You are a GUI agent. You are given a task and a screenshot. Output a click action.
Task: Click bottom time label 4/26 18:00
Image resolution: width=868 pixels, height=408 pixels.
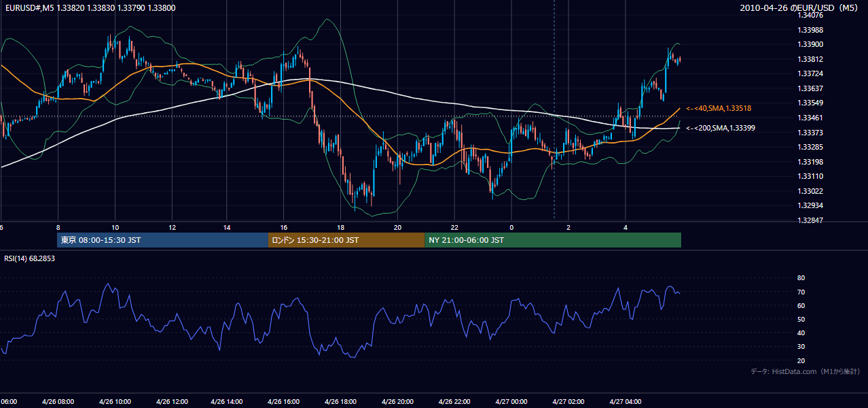click(341, 401)
